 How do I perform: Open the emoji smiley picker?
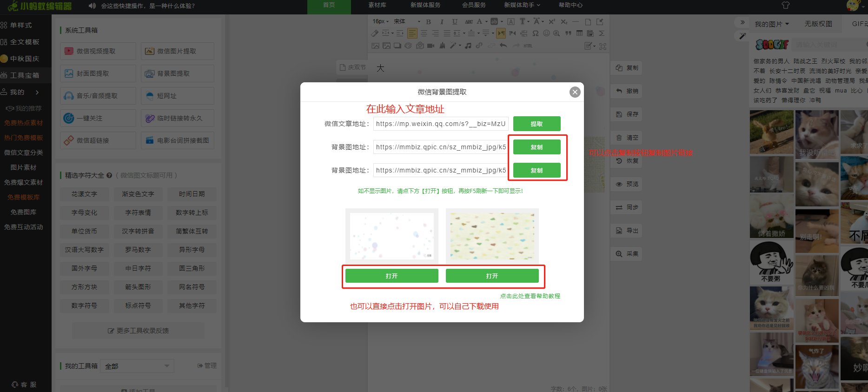pyautogui.click(x=546, y=33)
